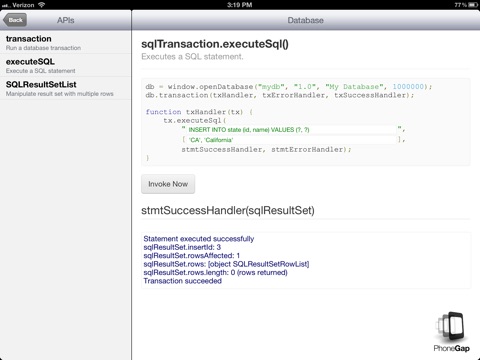Click the window.openDatabase code line

(x=289, y=87)
